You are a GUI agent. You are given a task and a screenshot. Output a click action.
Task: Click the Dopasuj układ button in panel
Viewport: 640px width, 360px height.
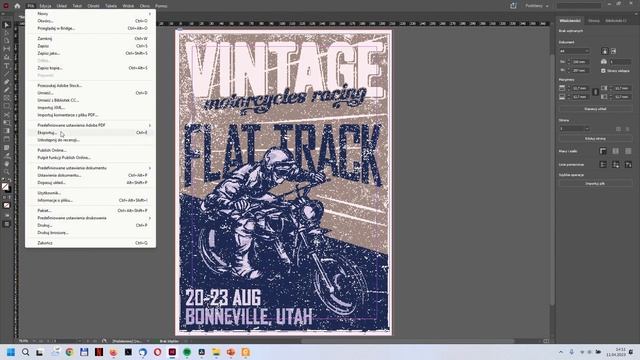595,109
